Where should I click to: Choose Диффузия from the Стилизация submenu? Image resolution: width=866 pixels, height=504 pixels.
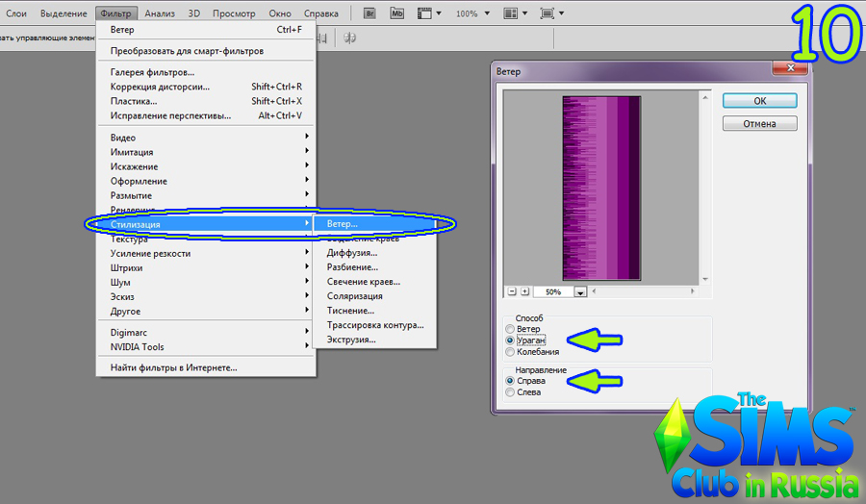click(350, 253)
